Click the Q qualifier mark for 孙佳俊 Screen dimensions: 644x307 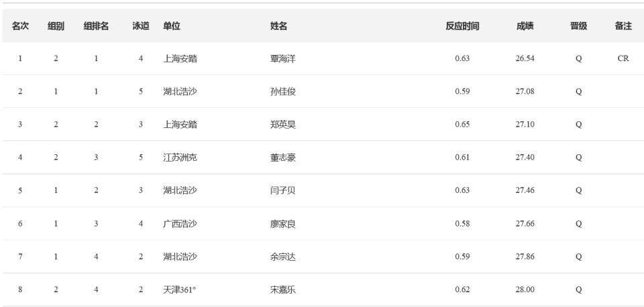click(578, 92)
